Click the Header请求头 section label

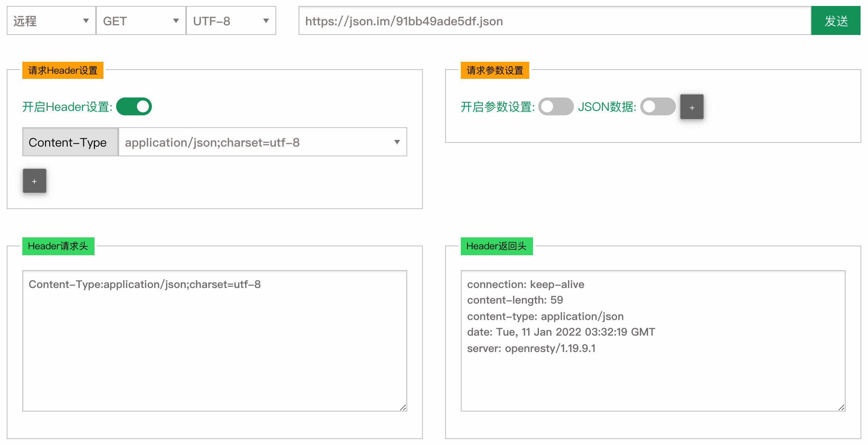[58, 246]
